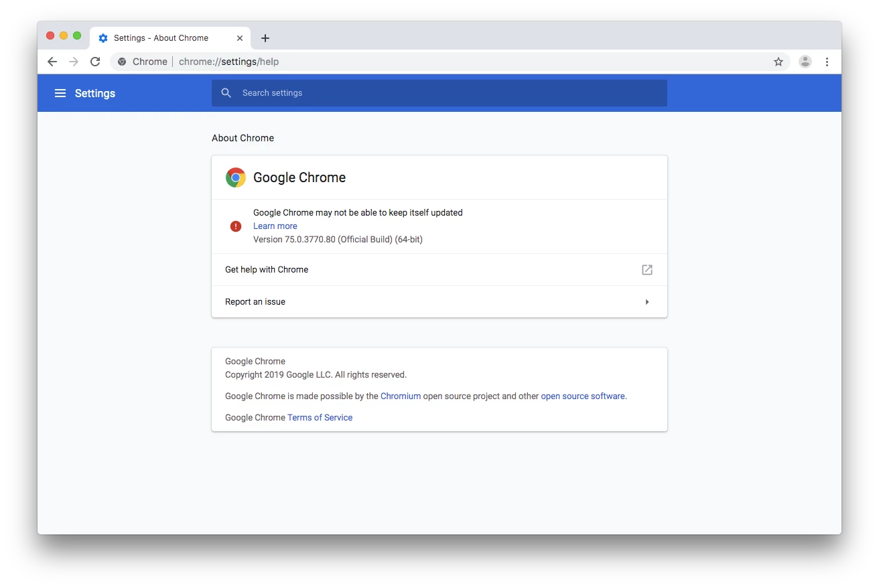Click the Google Chrome logo
This screenshot has height=588, width=879.
(236, 177)
